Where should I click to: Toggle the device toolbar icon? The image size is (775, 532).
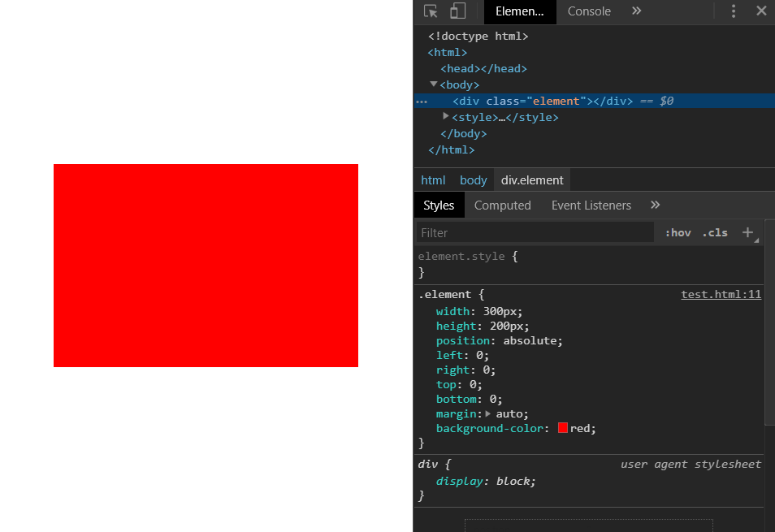click(x=457, y=11)
